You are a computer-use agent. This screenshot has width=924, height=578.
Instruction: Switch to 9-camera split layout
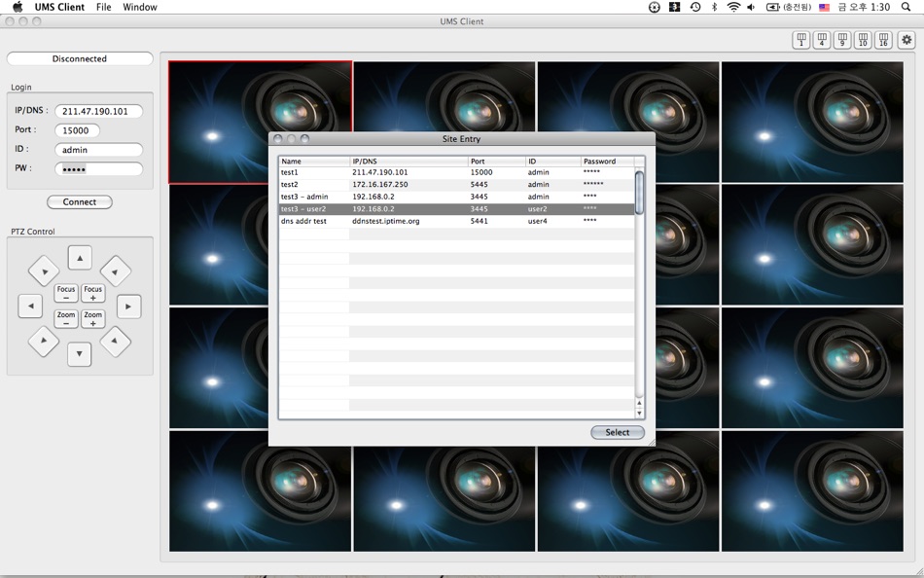[842, 40]
